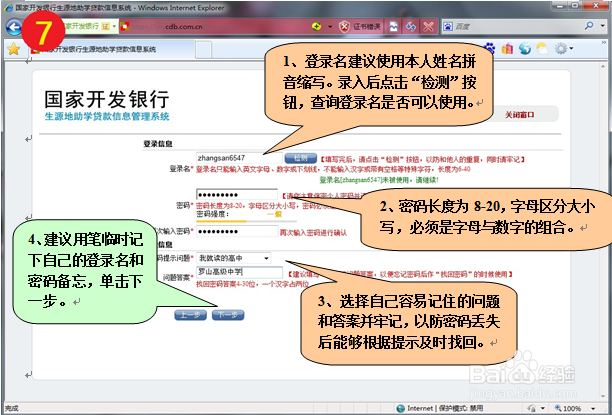Click the 下一步 next button

point(228,315)
